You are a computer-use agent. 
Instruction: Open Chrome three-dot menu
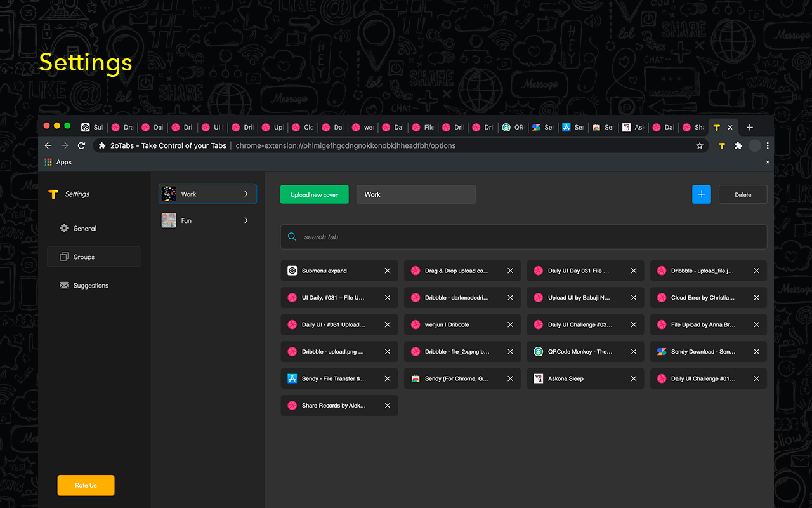point(768,145)
